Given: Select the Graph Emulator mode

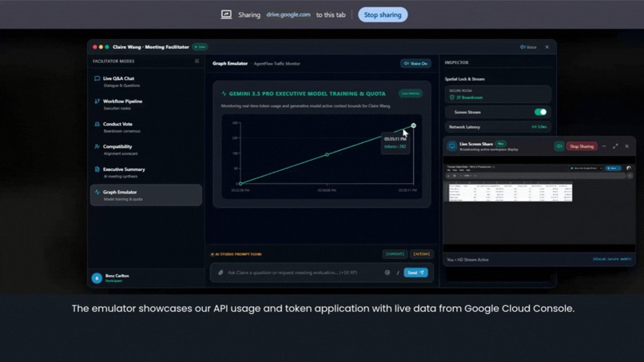Looking at the screenshot, I should point(145,195).
